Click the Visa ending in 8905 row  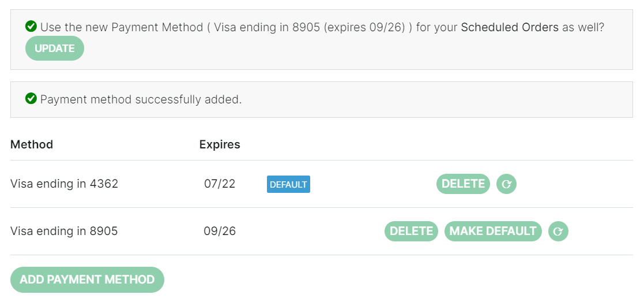pyautogui.click(x=322, y=231)
